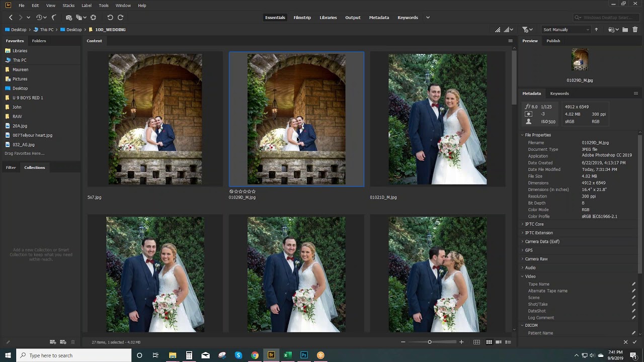This screenshot has height=362, width=644.
Task: Switch to the Output workspace
Action: (353, 18)
